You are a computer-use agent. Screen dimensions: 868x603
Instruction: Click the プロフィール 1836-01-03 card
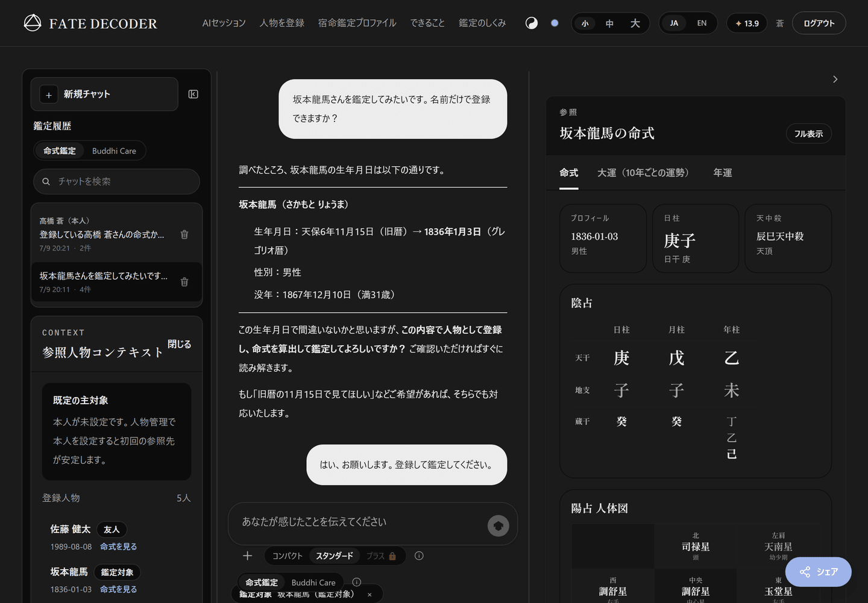pyautogui.click(x=603, y=239)
